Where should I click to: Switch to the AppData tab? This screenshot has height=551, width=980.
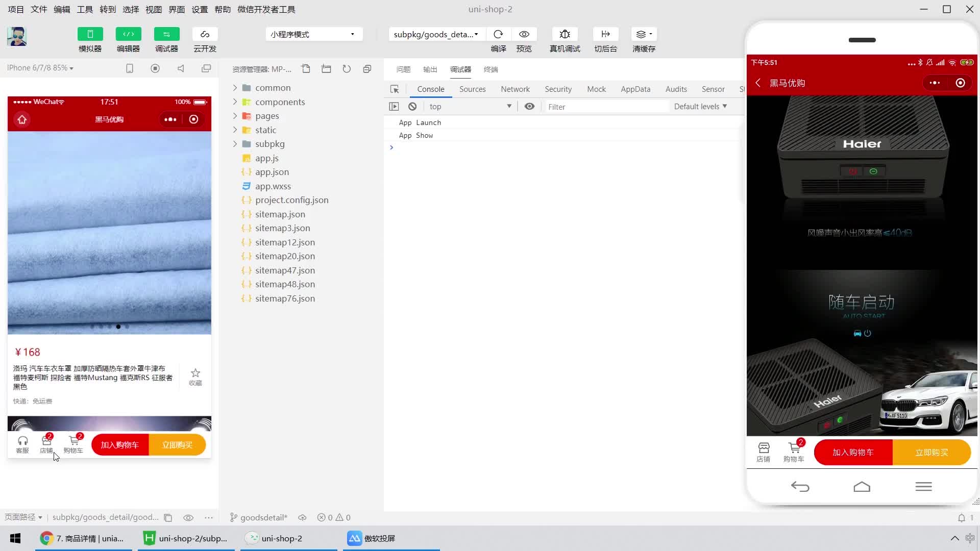(x=635, y=89)
